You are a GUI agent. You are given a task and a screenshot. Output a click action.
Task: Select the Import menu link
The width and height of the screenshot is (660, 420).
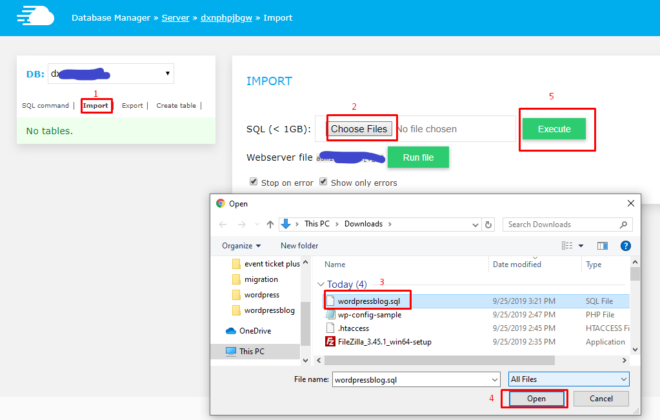(96, 106)
